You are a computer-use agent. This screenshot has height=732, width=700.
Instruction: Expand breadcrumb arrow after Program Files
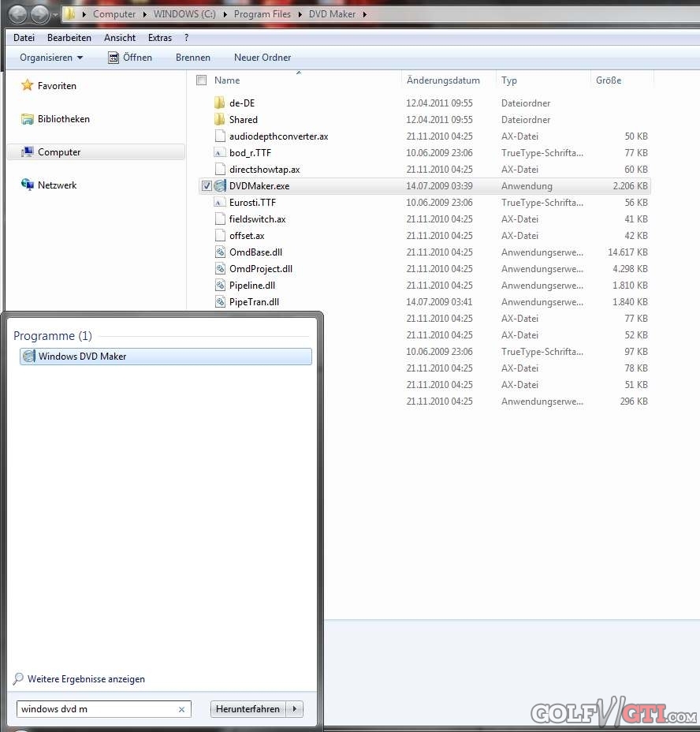(x=300, y=14)
